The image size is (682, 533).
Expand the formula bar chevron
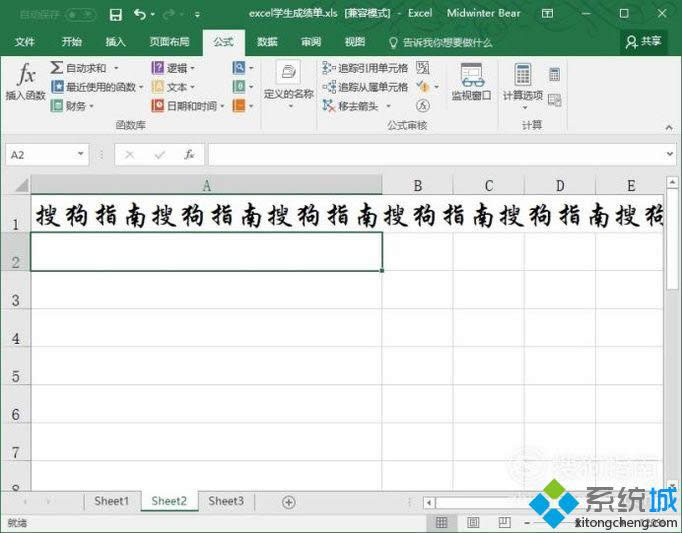pos(670,154)
